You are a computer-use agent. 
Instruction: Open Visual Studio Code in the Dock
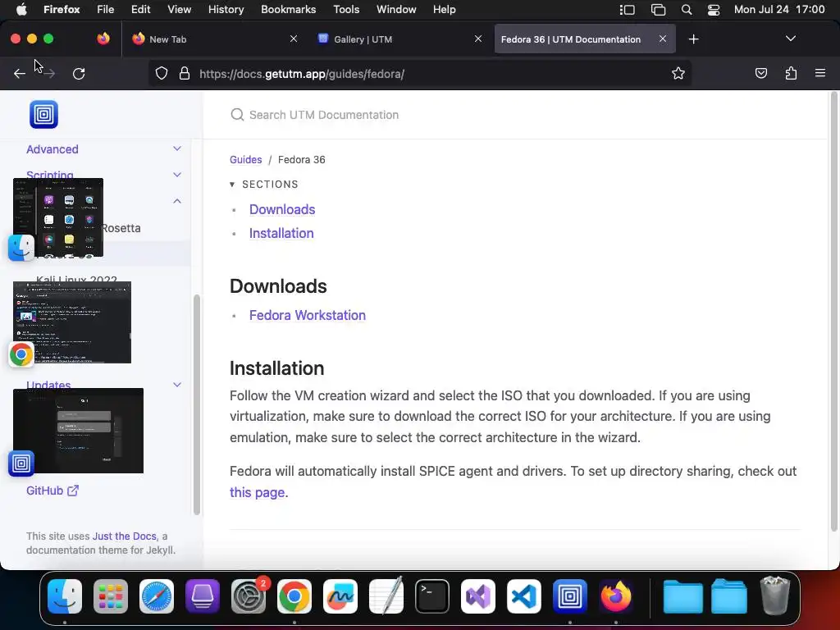point(524,596)
